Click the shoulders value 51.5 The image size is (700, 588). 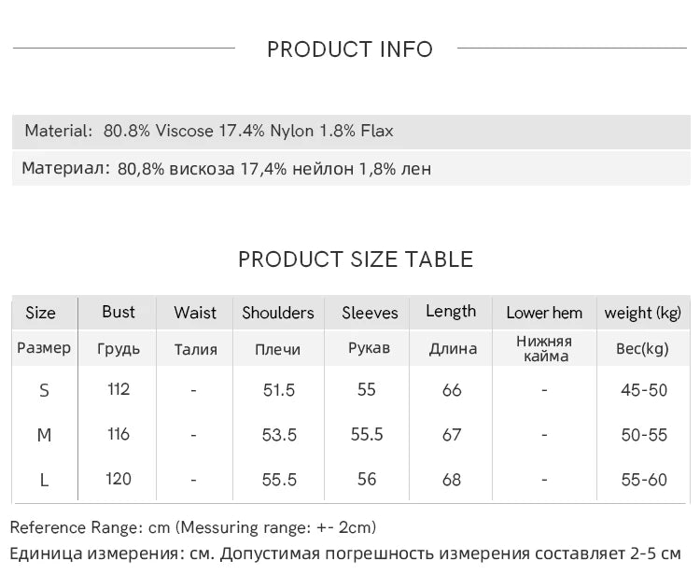tap(279, 390)
